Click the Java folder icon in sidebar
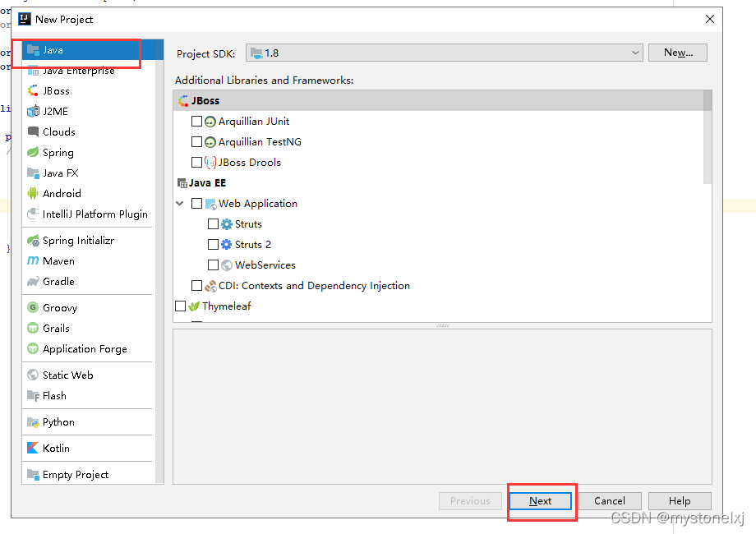Image resolution: width=756 pixels, height=534 pixels. click(33, 49)
